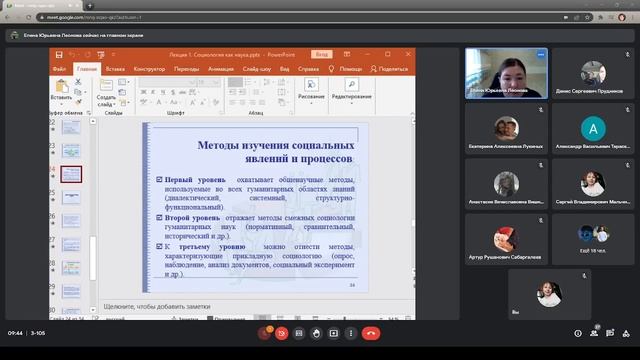Turn on camera in Meet controls
The image size is (640, 360).
(x=281, y=333)
